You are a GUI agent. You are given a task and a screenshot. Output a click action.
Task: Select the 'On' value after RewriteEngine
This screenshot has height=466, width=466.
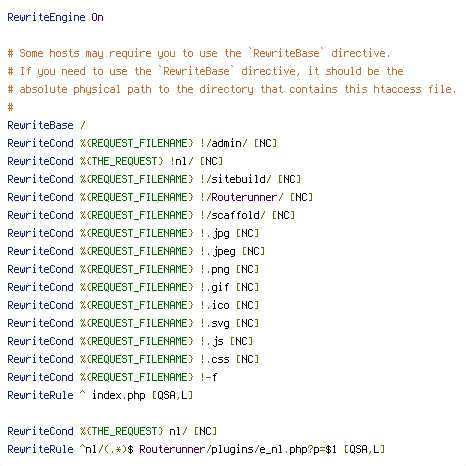[x=97, y=17]
